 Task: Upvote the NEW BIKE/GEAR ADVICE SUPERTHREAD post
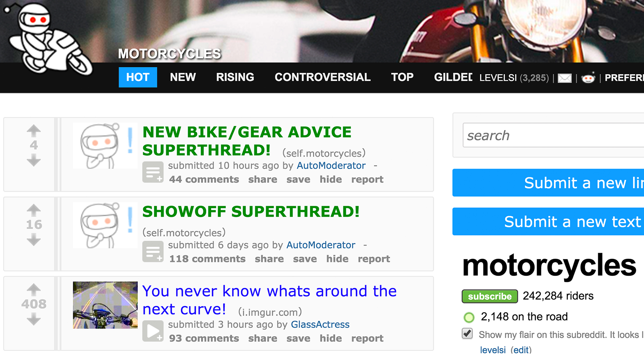pos(34,131)
